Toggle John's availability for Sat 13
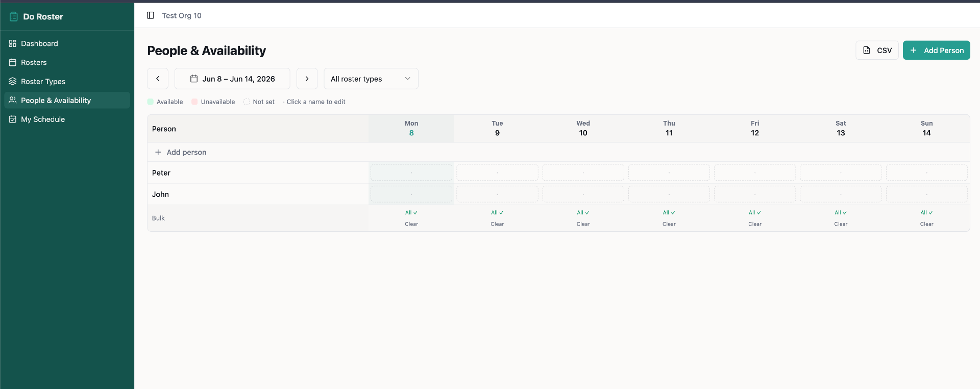This screenshot has height=389, width=980. 841,194
